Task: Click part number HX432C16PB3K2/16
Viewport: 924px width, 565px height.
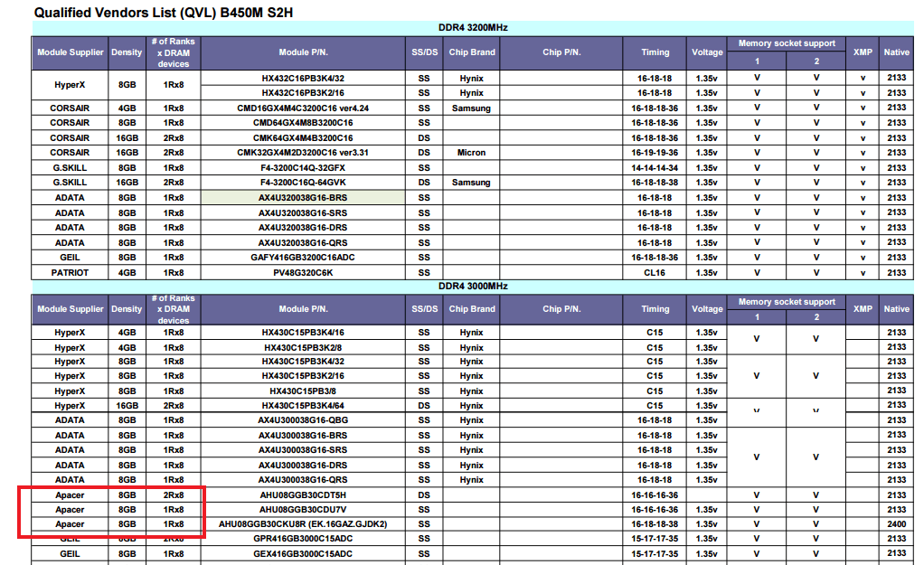Action: click(303, 93)
